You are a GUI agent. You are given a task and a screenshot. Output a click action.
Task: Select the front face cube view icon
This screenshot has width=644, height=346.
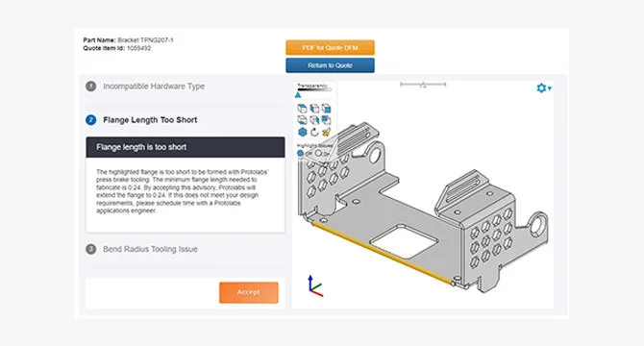[326, 109]
